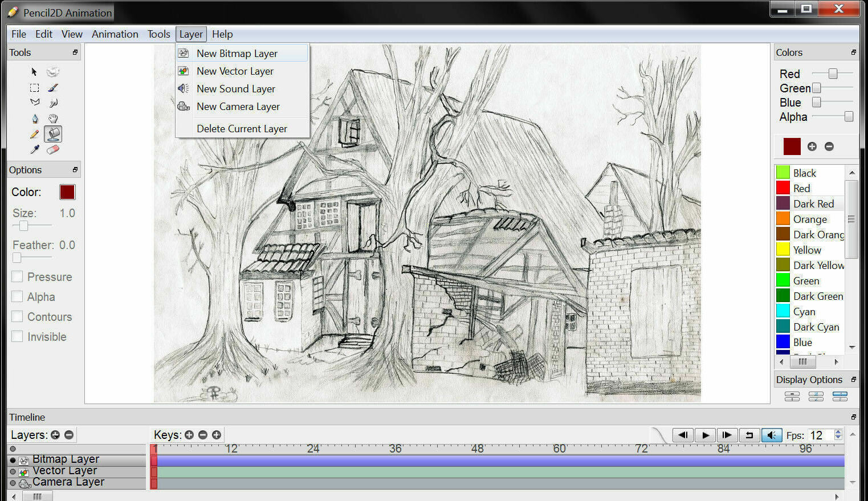Toggle timeline sound speaker button

click(x=772, y=435)
